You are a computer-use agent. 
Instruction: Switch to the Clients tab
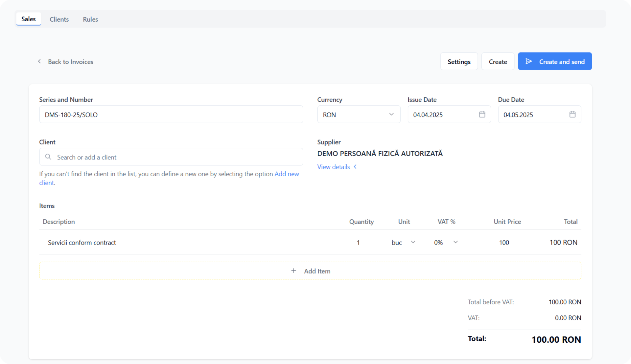59,19
